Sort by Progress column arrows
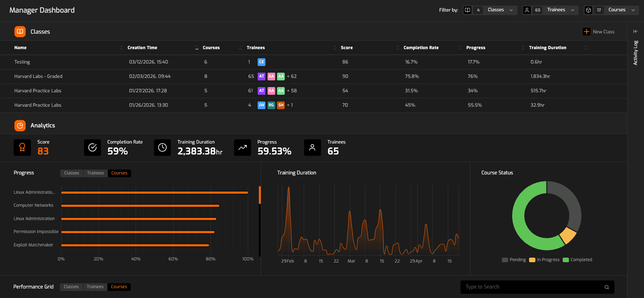Screen dimensions: 644x298 pyautogui.click(x=523, y=48)
